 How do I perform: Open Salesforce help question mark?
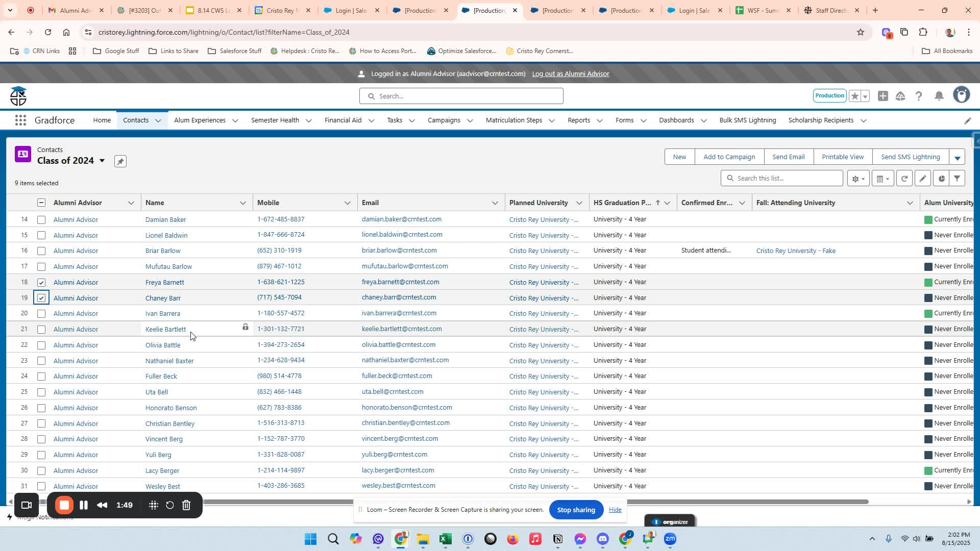(x=919, y=96)
